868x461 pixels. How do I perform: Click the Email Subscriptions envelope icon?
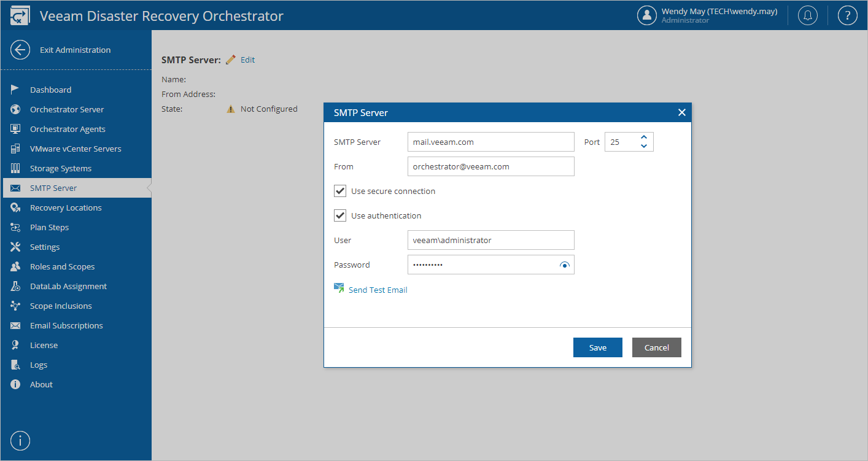(x=15, y=325)
